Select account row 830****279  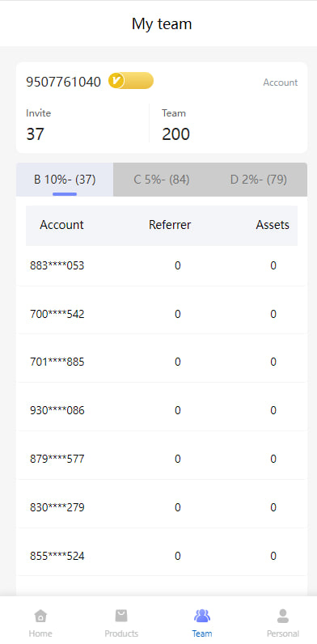pos(162,507)
